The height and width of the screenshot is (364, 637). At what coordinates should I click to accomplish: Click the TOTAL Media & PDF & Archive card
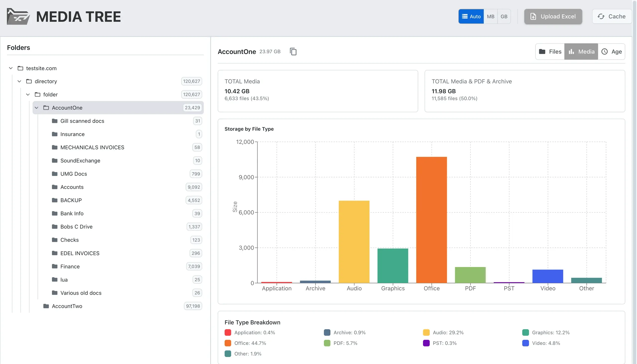tap(525, 91)
